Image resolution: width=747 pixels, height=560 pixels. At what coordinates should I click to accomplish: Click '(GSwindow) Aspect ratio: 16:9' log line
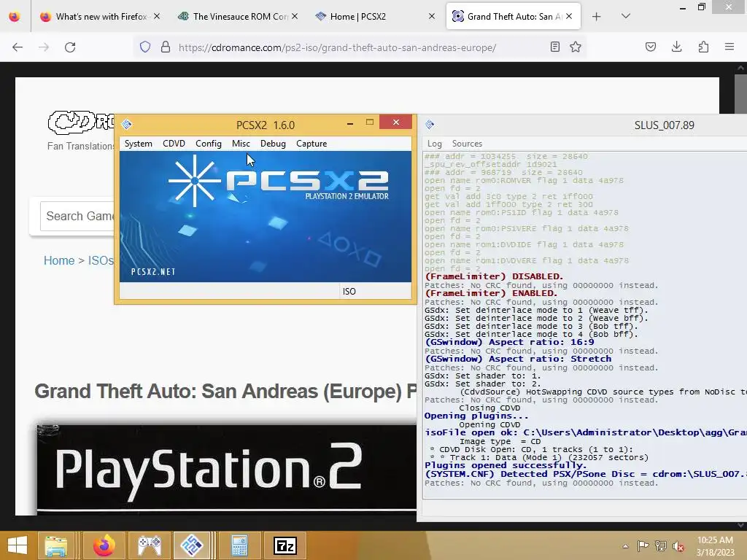pyautogui.click(x=509, y=343)
